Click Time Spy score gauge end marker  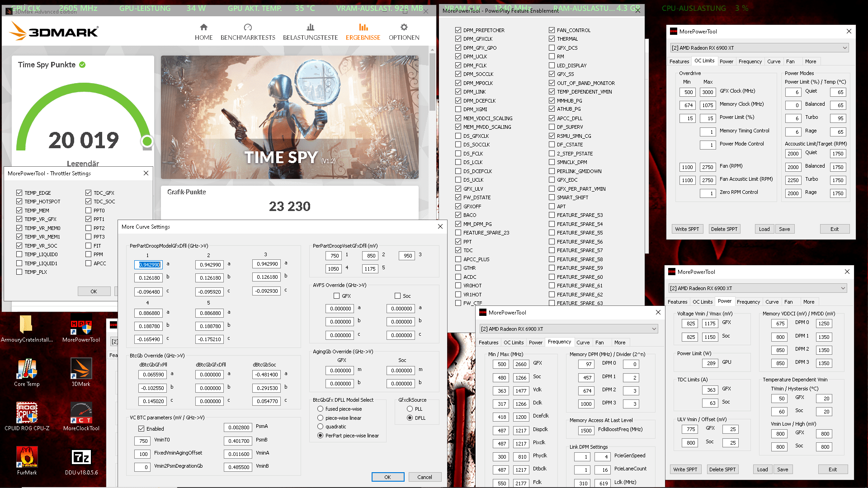click(x=147, y=141)
